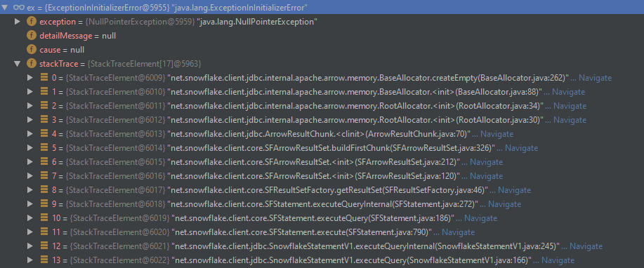Click the array element icon for index 1
The image size is (644, 268).
point(44,91)
